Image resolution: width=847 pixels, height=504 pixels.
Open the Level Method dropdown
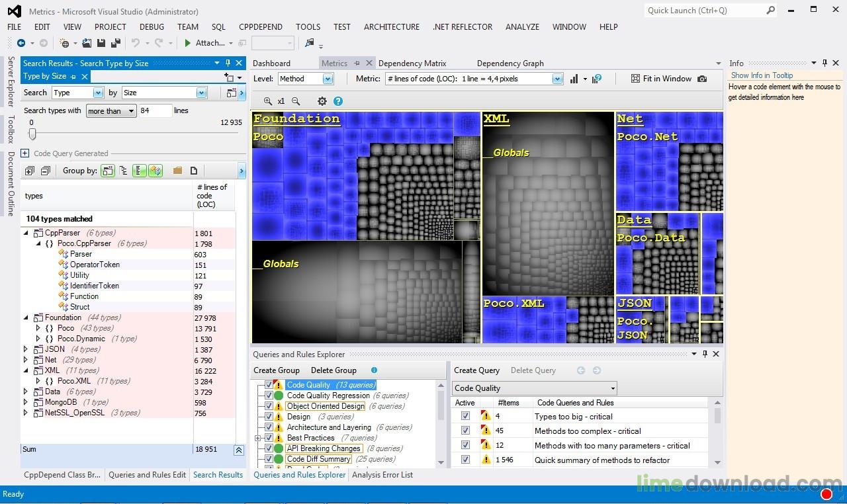[x=327, y=79]
